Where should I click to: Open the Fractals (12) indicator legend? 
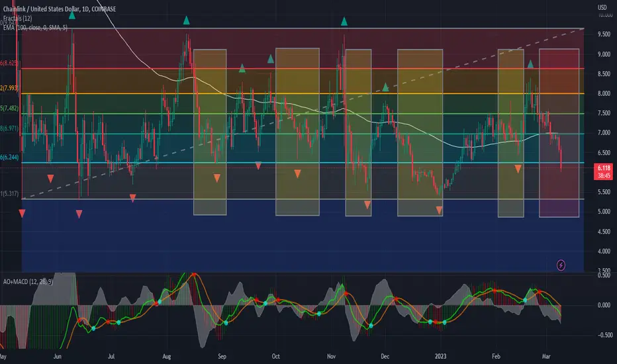(x=18, y=18)
